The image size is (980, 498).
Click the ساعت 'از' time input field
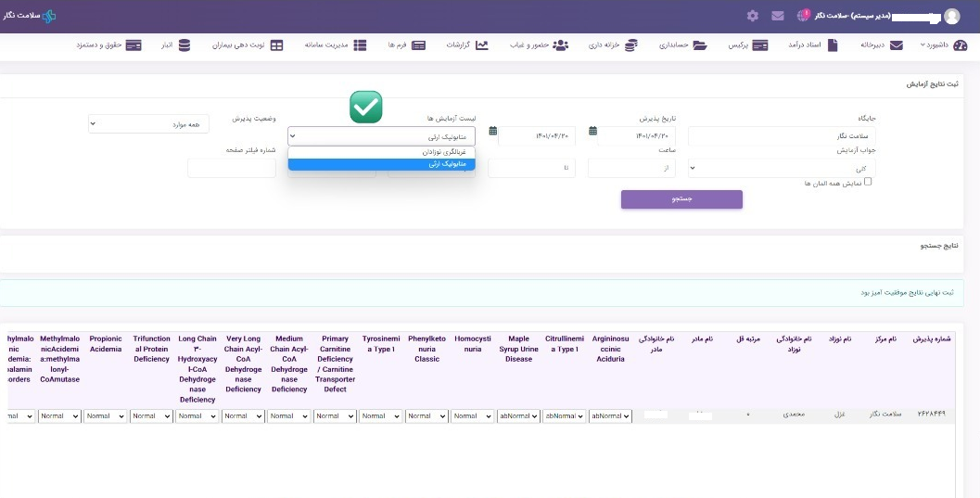631,168
